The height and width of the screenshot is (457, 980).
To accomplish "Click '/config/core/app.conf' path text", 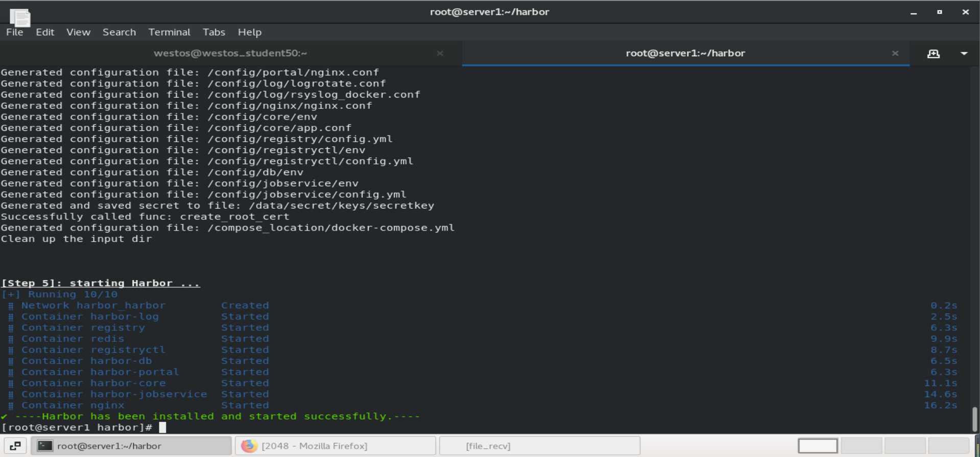I will [x=279, y=128].
